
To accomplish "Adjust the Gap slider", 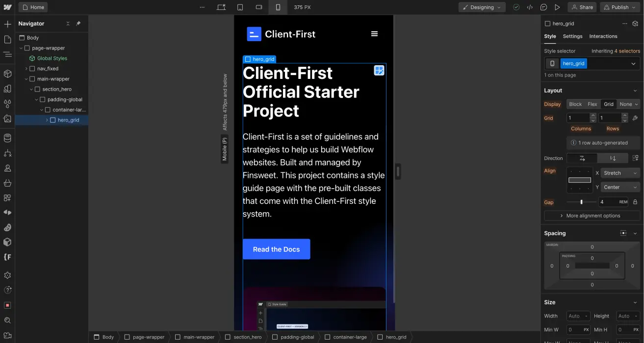I will (x=582, y=202).
